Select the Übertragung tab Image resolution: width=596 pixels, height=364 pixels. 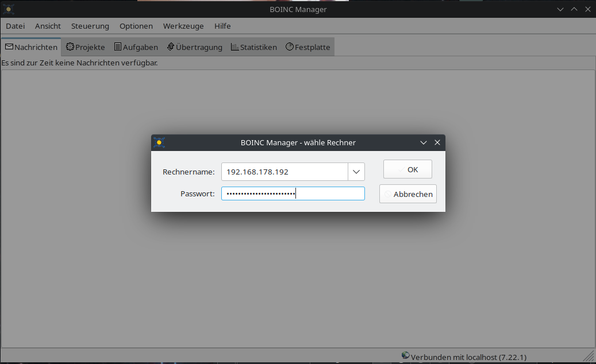coord(194,47)
